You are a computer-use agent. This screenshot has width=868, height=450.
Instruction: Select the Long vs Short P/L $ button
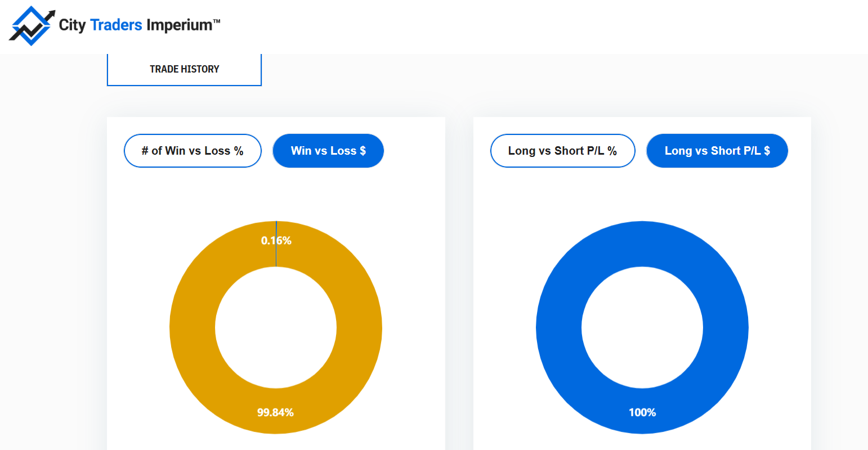click(x=717, y=151)
